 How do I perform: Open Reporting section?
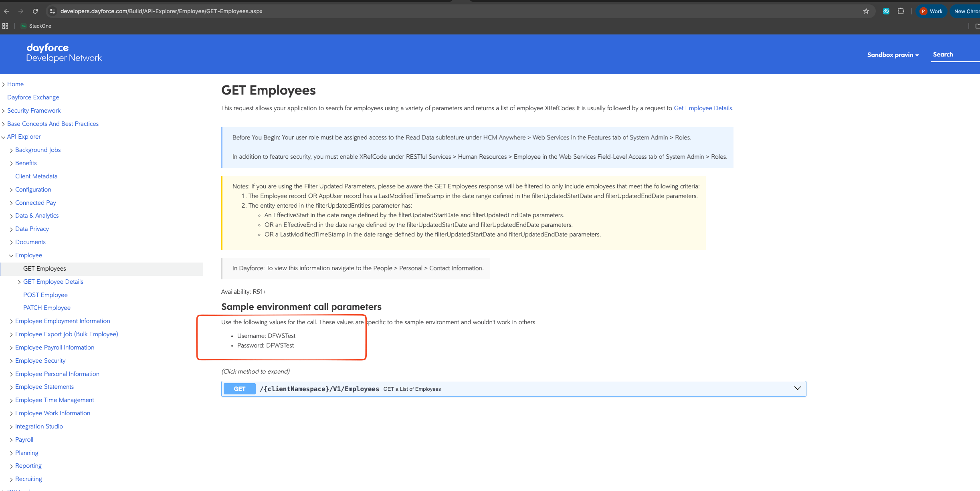point(28,466)
